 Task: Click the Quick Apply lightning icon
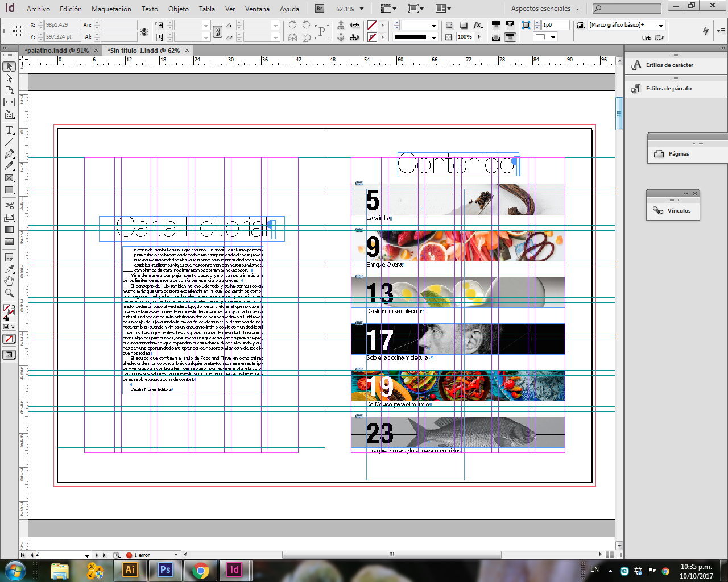(706, 31)
